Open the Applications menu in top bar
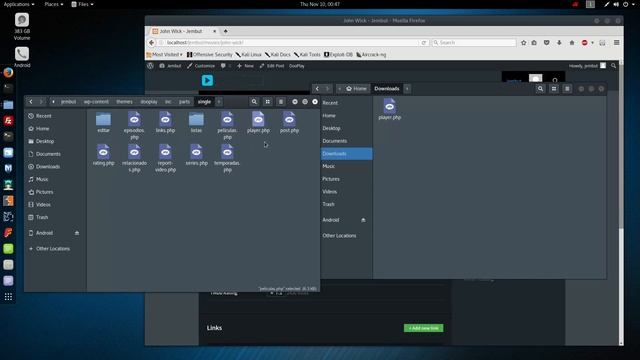Viewport: 640px width, 360px height. pos(19,4)
